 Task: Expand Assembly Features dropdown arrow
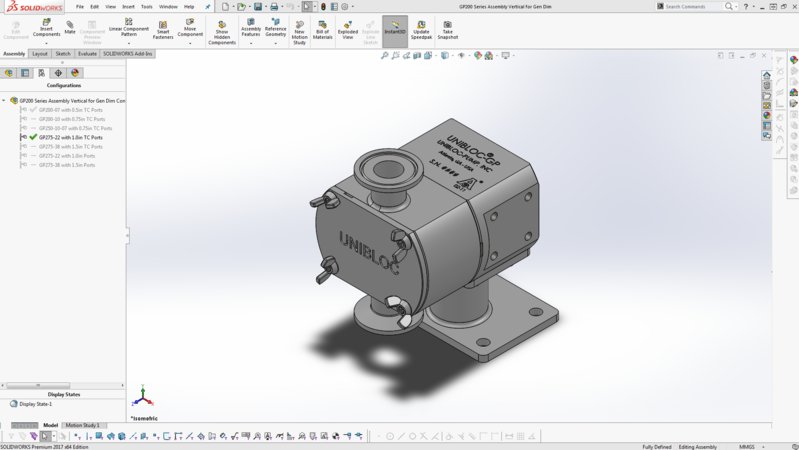[251, 43]
